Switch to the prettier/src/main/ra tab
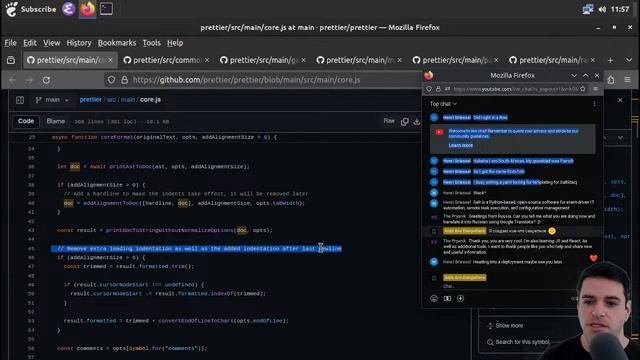The image size is (640, 360). (552, 60)
